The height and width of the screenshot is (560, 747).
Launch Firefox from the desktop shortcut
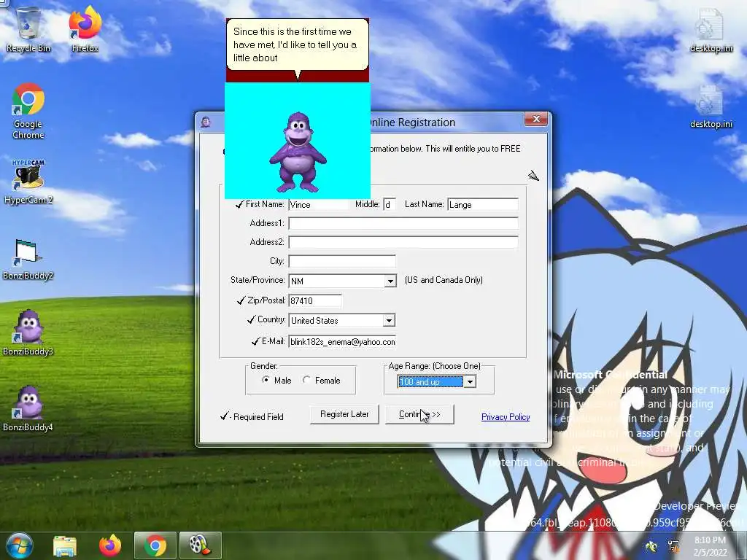(x=85, y=29)
